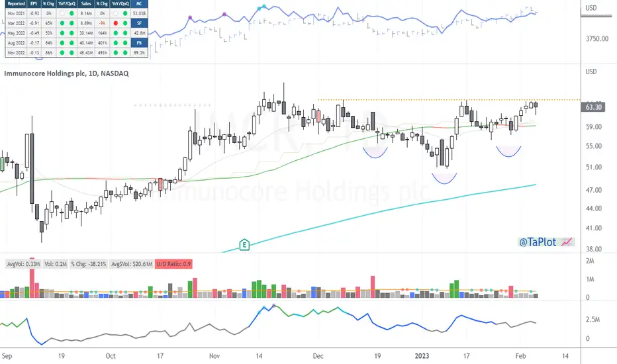Click the SF blue cell in table
Image resolution: width=617 pixels, height=364 pixels.
click(139, 23)
